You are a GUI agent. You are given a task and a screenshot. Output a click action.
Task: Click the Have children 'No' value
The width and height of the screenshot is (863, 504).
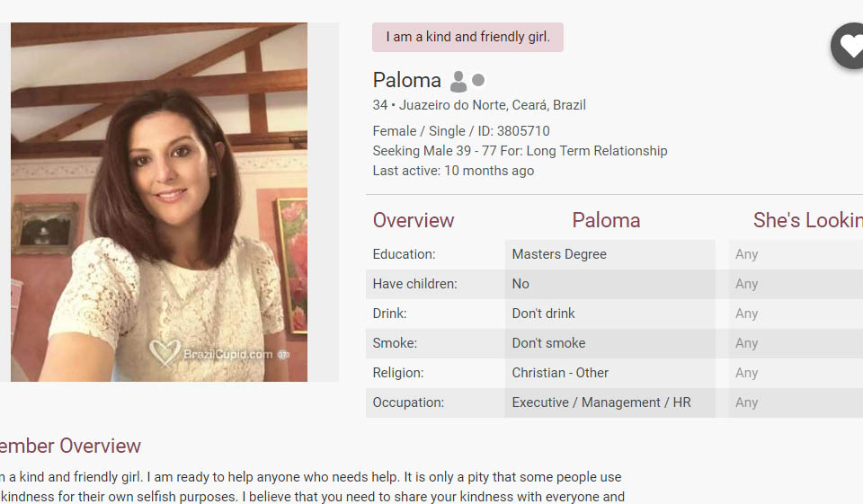tap(520, 284)
